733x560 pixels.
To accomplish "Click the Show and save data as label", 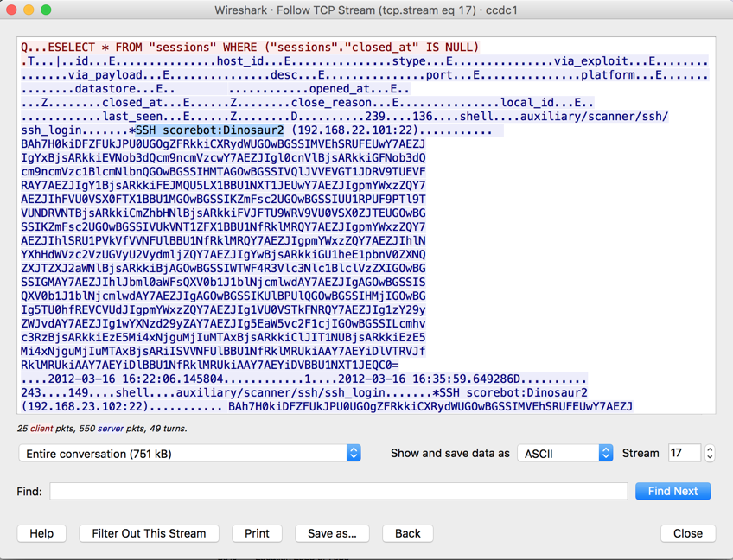I will pos(449,454).
